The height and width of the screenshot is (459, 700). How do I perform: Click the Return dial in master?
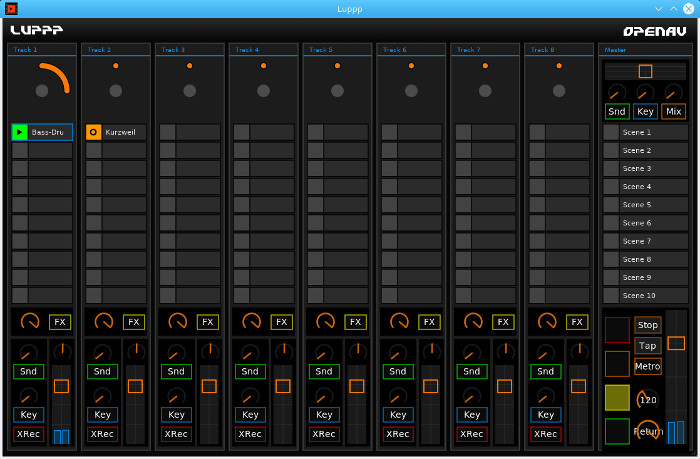coord(648,431)
